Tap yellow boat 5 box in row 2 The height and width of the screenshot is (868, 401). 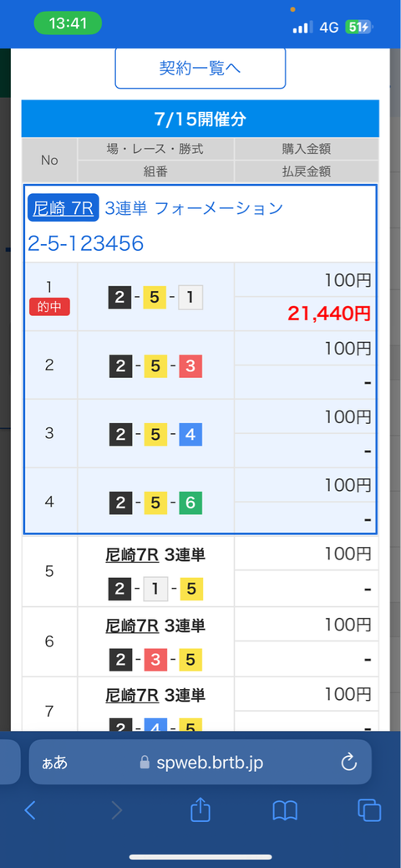click(x=155, y=366)
